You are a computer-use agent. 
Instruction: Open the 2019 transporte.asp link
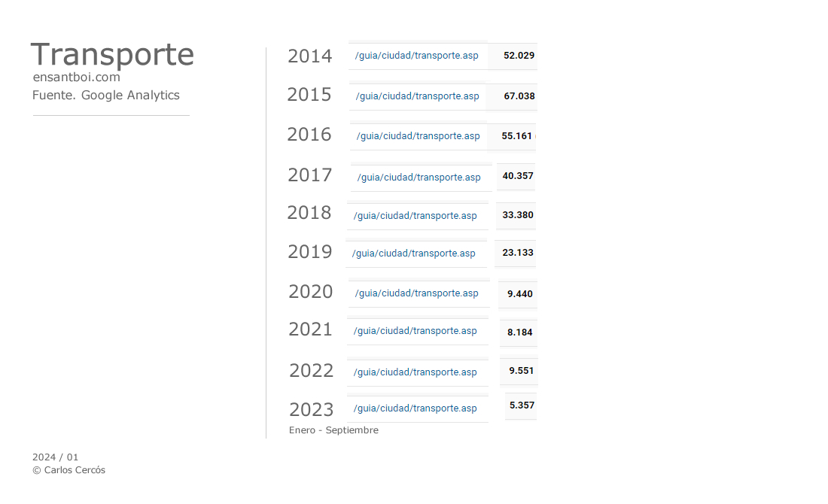[x=413, y=254]
